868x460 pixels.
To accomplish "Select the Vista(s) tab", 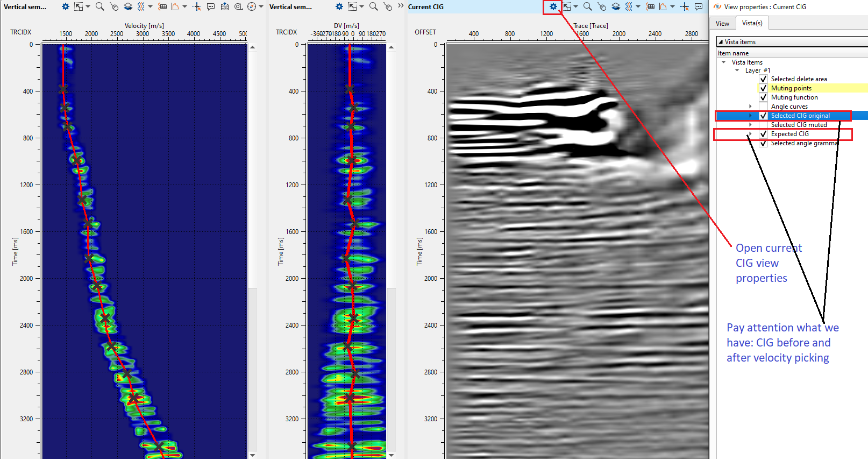I will click(x=752, y=23).
